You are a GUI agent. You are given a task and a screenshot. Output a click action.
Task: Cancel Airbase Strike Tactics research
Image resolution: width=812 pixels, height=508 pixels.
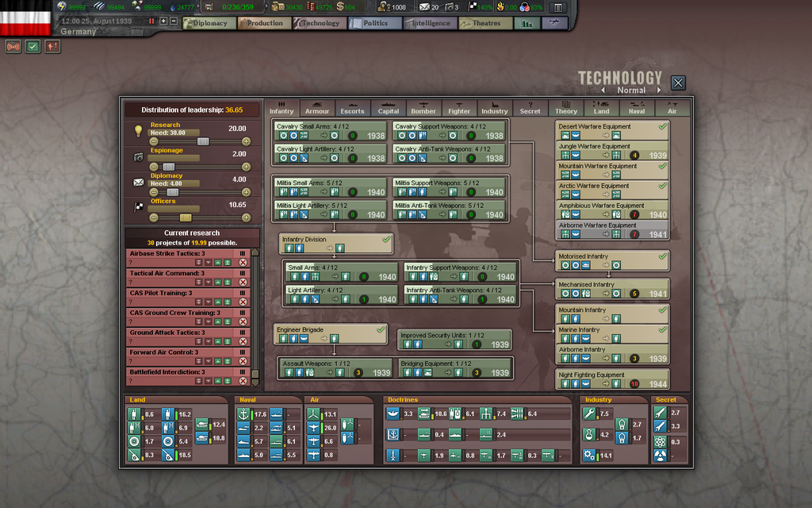pos(243,262)
